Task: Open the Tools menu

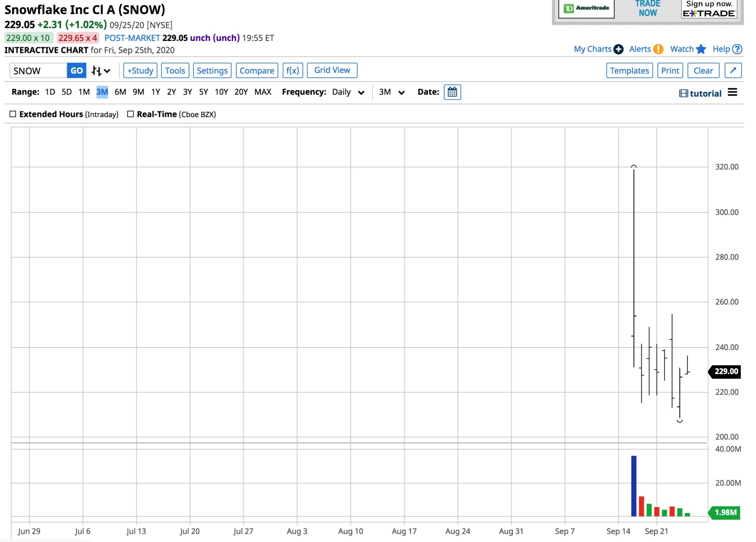Action: coord(175,71)
